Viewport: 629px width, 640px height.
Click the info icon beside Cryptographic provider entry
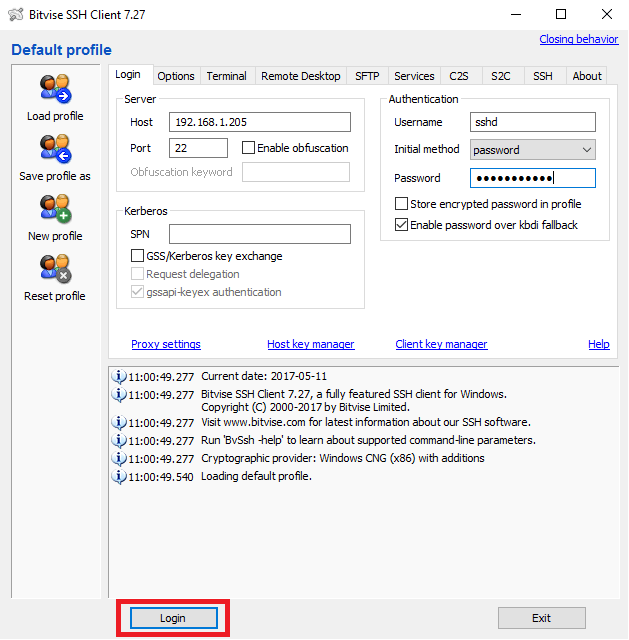(x=119, y=458)
